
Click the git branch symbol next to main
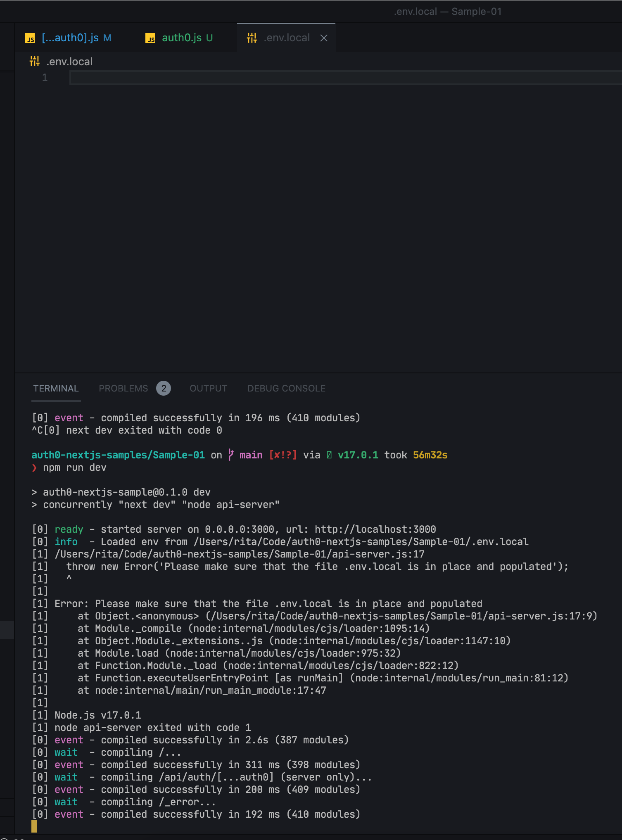coord(230,454)
